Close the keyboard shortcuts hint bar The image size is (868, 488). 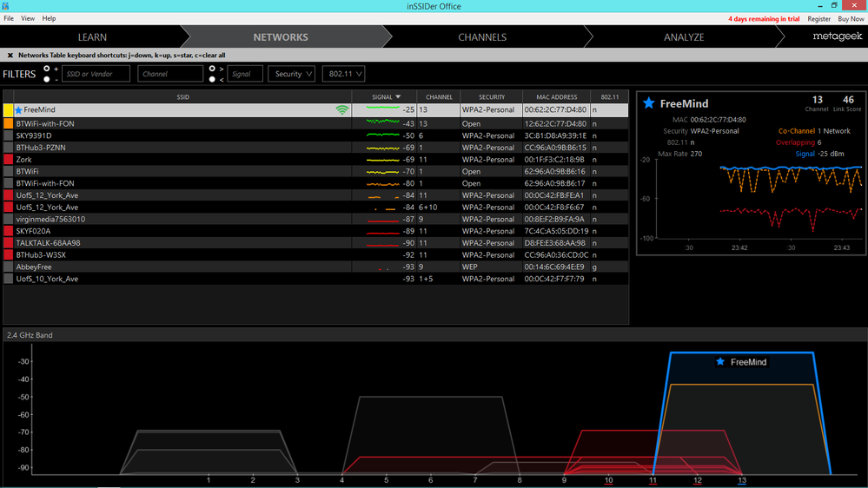[x=10, y=56]
